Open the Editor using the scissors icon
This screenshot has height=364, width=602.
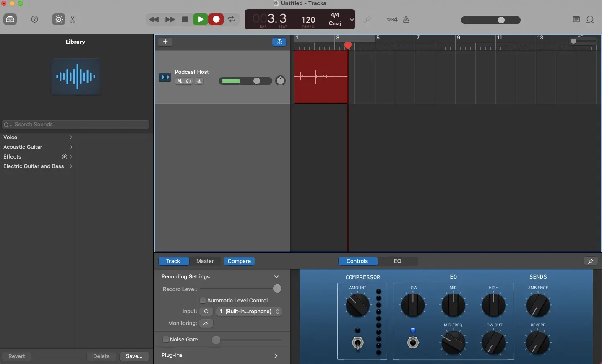tap(73, 19)
